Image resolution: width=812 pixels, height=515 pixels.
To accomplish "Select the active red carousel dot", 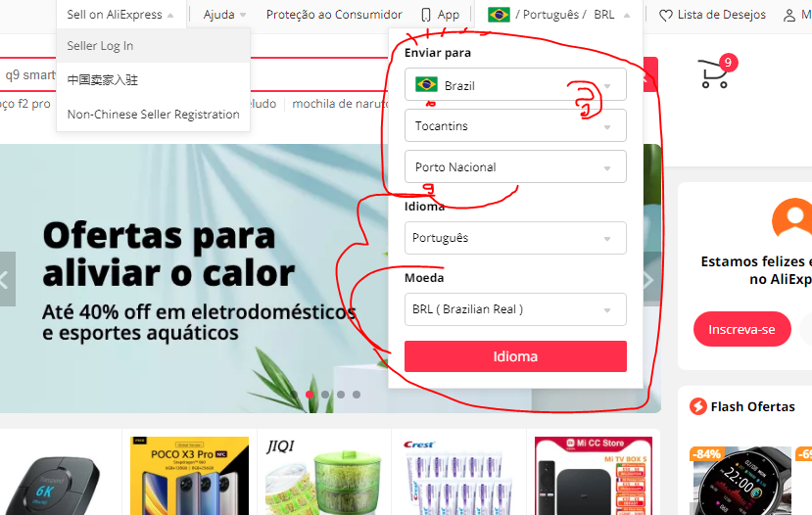I will [310, 395].
